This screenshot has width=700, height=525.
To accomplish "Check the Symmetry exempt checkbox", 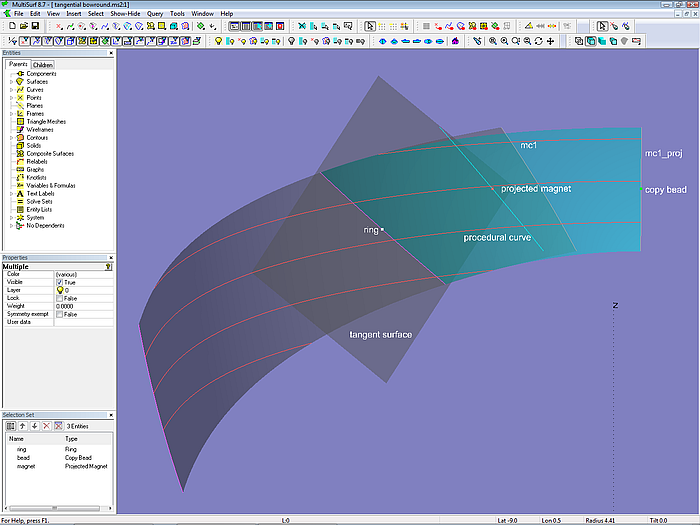I will pos(60,314).
